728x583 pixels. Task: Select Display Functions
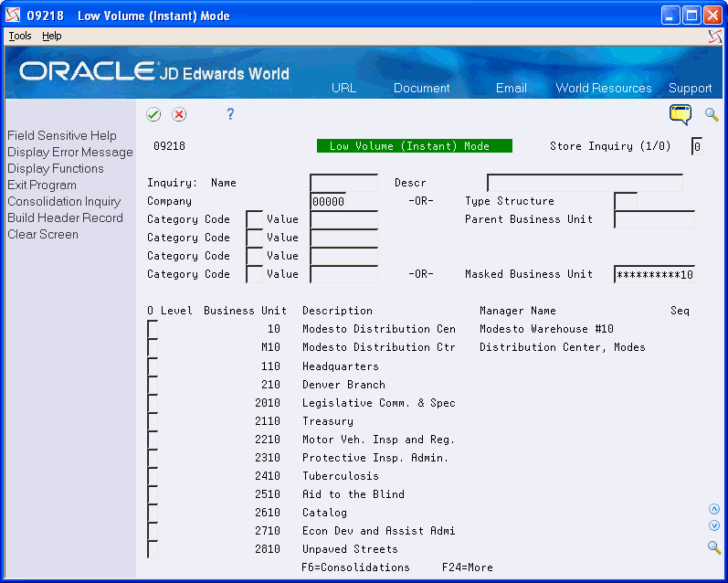pyautogui.click(x=55, y=168)
